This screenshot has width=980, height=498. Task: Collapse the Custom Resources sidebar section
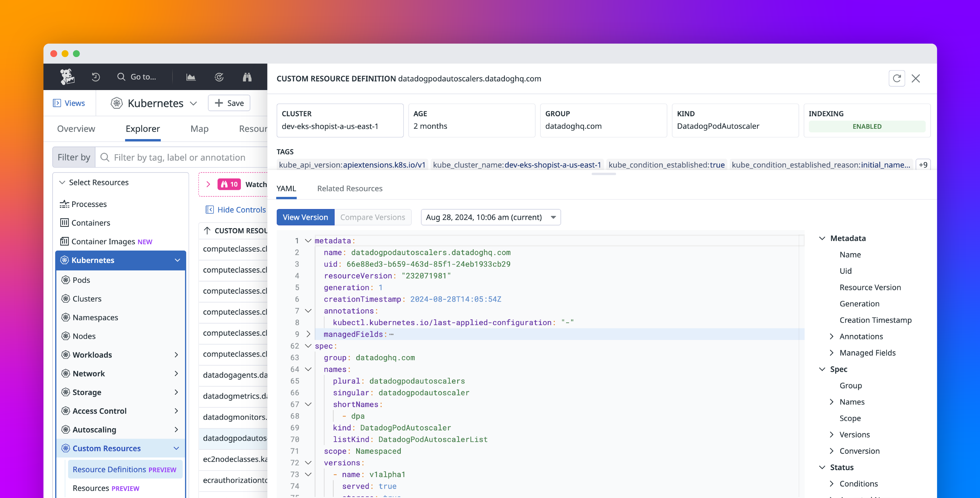point(176,448)
